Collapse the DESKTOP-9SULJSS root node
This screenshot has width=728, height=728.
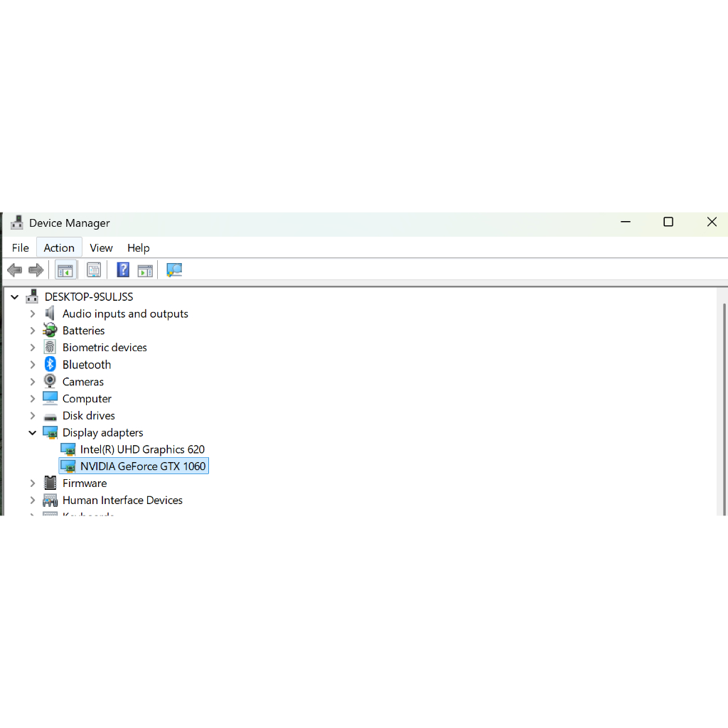point(14,297)
